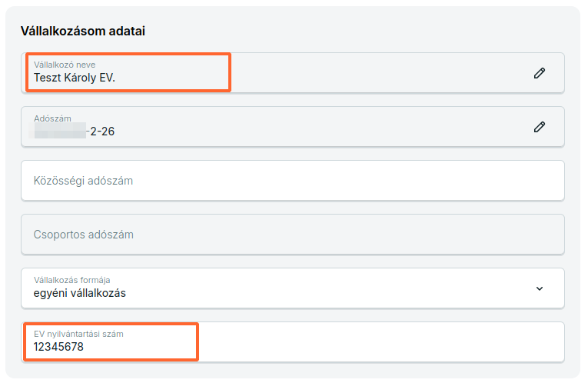
Task: Select the EV nyilvántartási szám field
Action: point(293,341)
